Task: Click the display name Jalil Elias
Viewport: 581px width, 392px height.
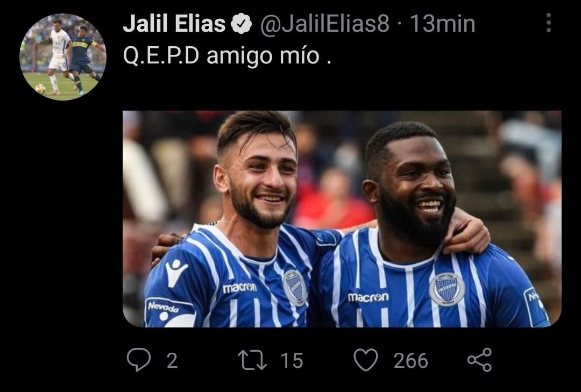Action: click(x=174, y=24)
